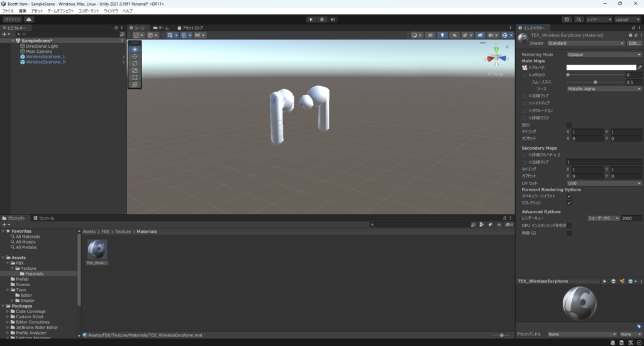Screen dimensions: 644x346
Task: Enable the GPU インスタンシング checkbox
Action: coord(569,226)
